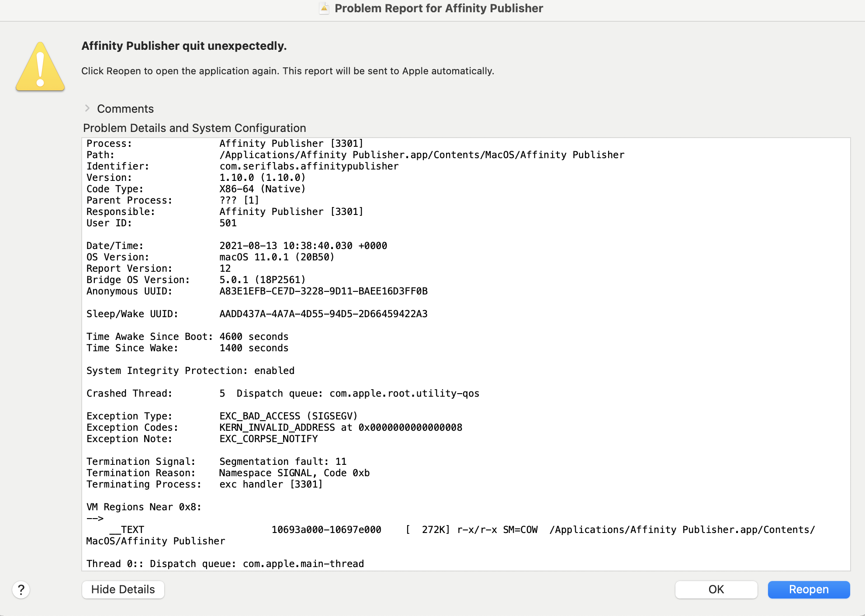Click the 'Problem Details and System Configuration' label
This screenshot has width=865, height=616.
(x=194, y=128)
